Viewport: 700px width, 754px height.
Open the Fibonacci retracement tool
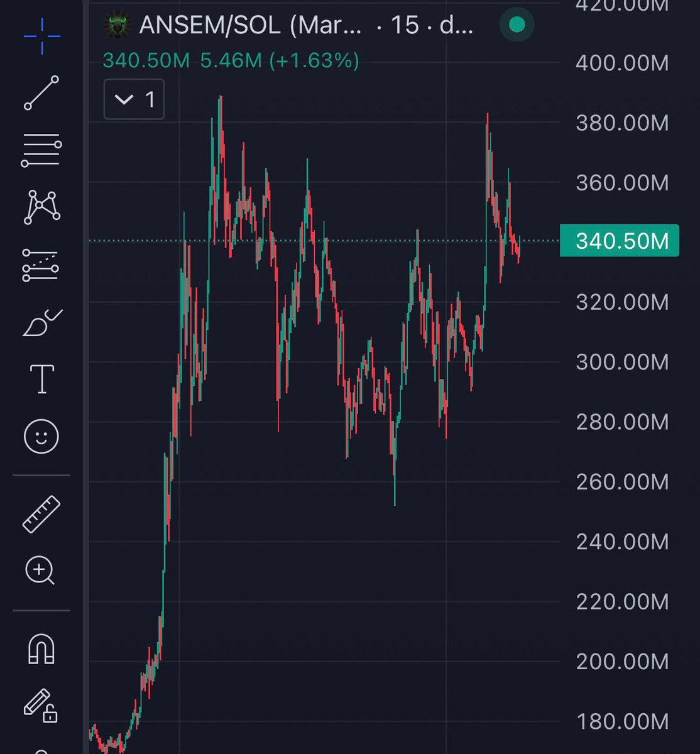(41, 150)
